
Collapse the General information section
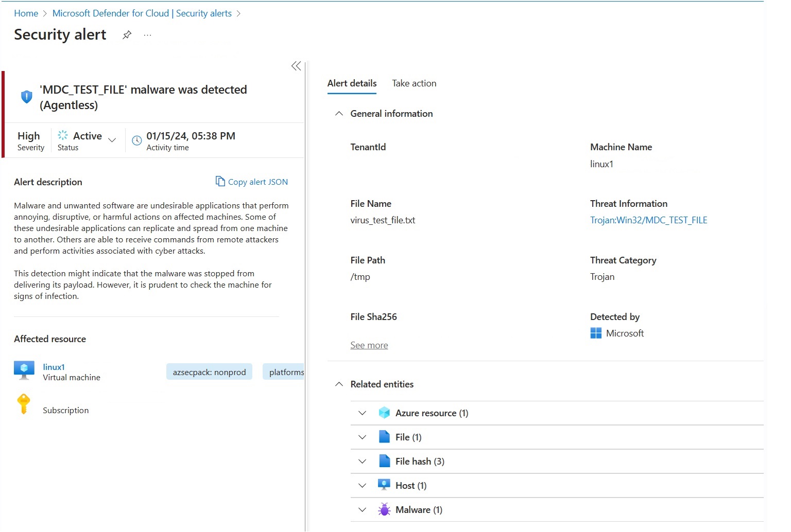[339, 114]
